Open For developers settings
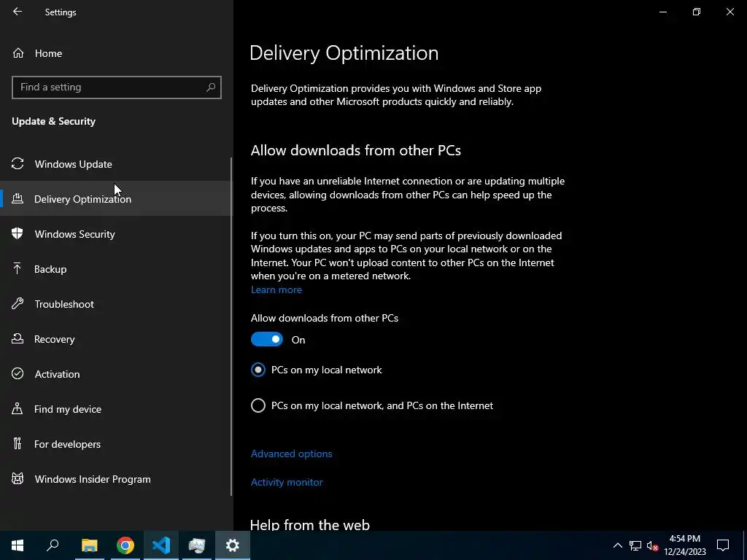Image resolution: width=747 pixels, height=560 pixels. (x=115, y=444)
